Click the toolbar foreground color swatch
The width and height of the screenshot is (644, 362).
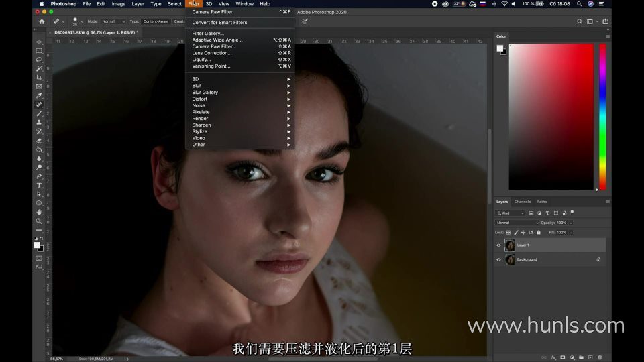37,245
